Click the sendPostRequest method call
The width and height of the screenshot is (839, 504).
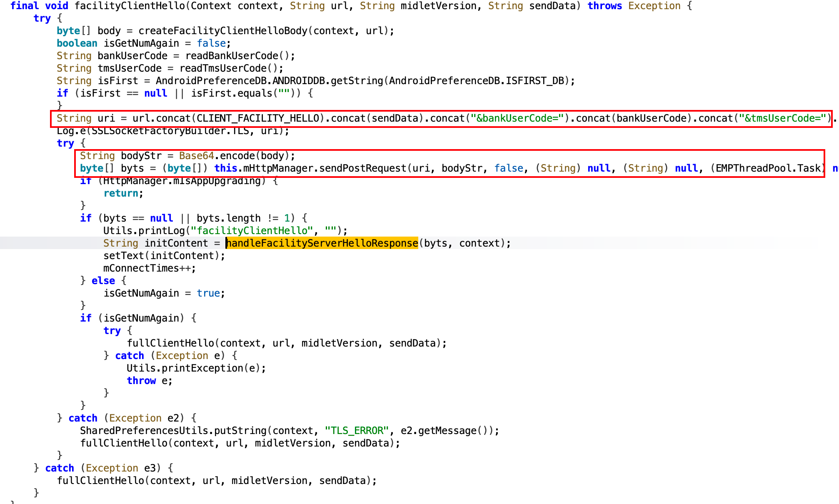tap(362, 168)
